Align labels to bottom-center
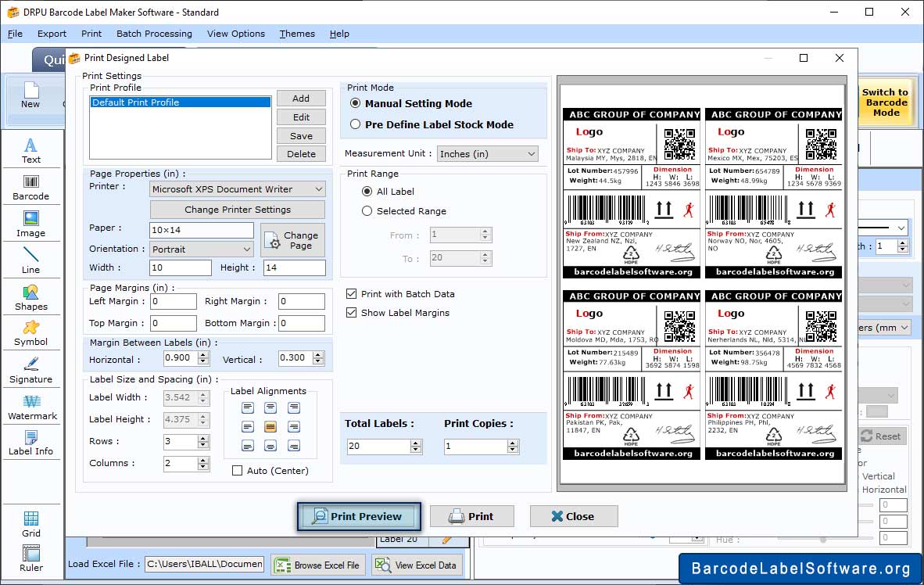This screenshot has width=924, height=585. pos(270,446)
